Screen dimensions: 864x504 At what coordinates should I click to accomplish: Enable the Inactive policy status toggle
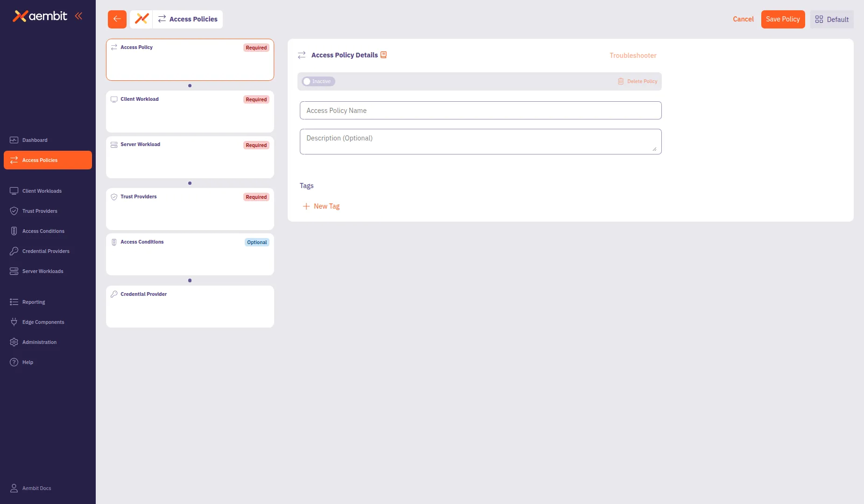[x=307, y=81]
